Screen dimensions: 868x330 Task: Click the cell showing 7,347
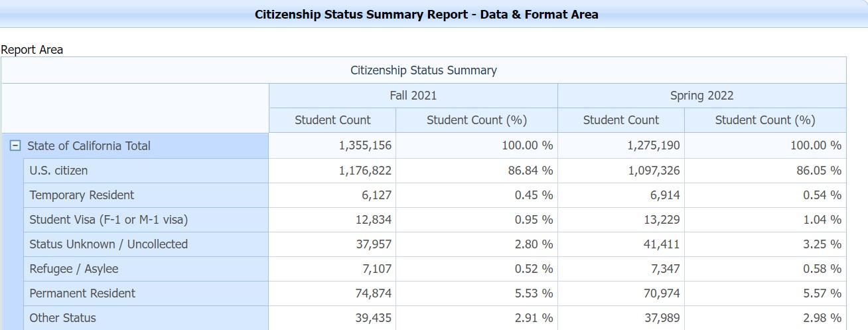621,269
